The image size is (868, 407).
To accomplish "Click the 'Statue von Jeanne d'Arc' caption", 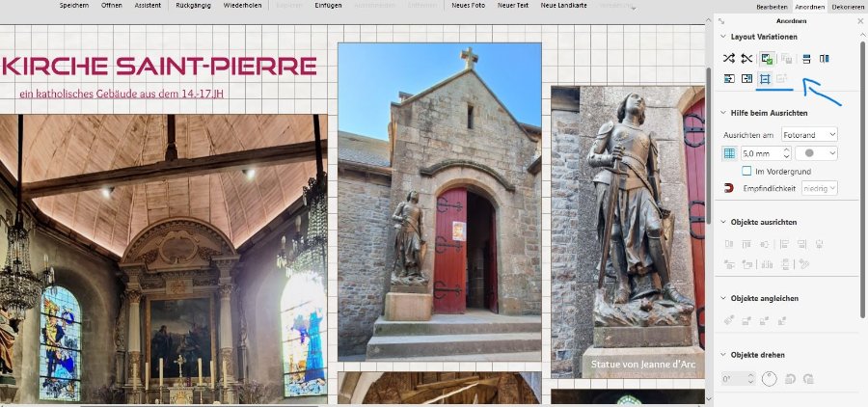I will (643, 364).
